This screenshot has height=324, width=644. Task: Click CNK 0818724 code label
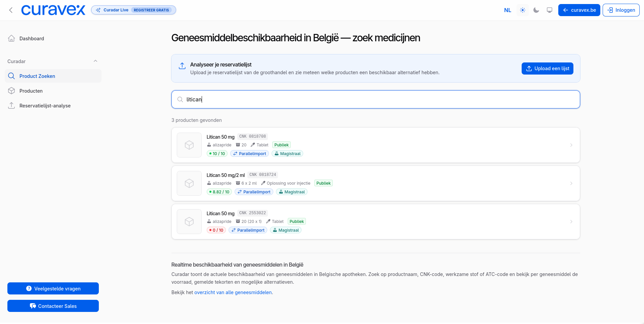(x=263, y=175)
